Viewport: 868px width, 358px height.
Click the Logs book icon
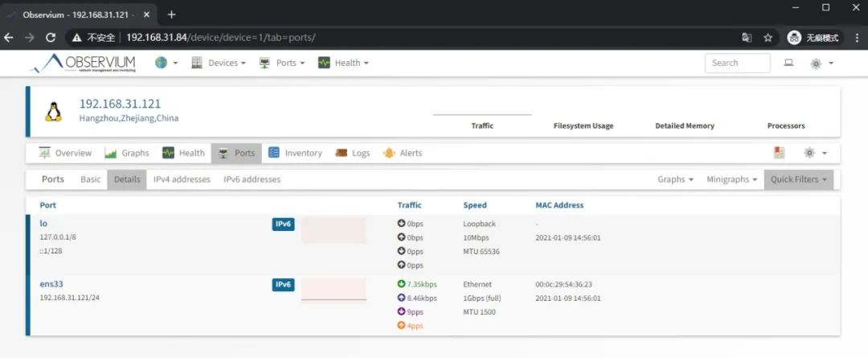click(x=341, y=153)
